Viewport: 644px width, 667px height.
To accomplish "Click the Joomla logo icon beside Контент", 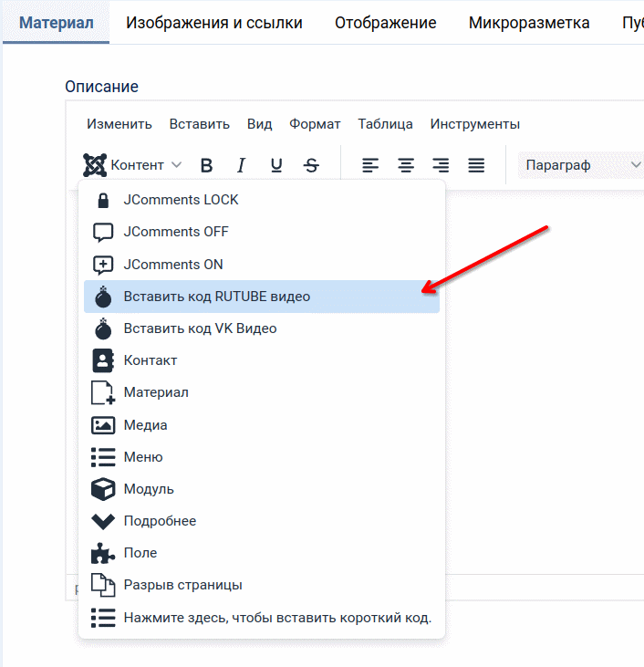I will coord(95,165).
